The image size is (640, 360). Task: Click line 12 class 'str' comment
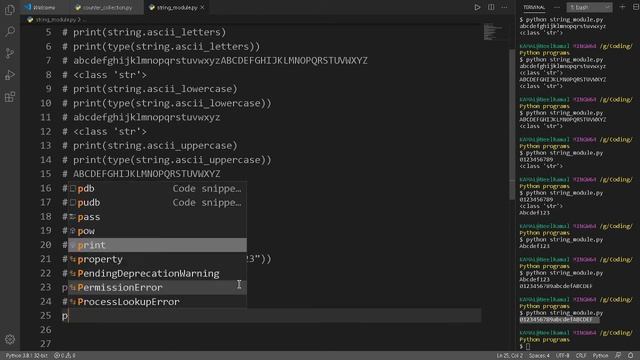(x=104, y=131)
